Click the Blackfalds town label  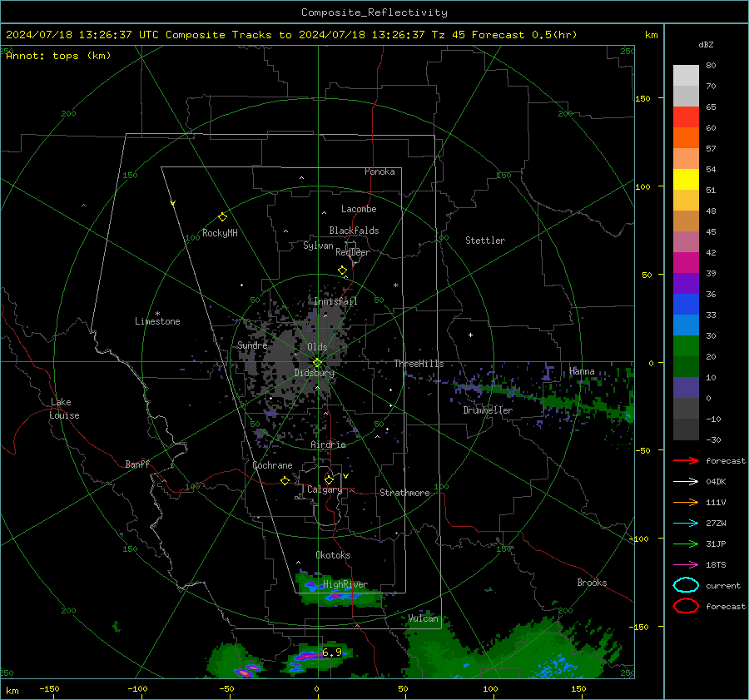point(354,231)
